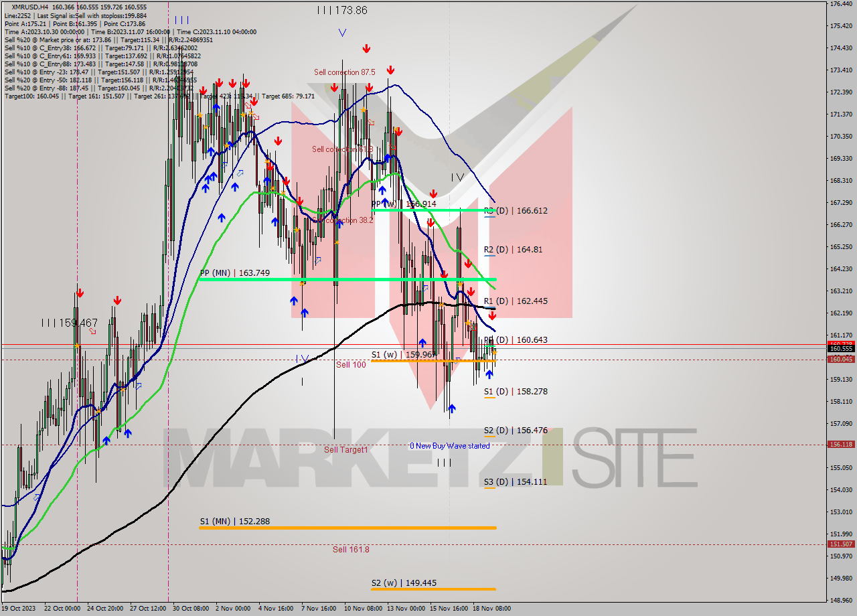Select the 'I I I 173.86' top label
Image resolution: width=857 pixels, height=616 pixels.
(342, 11)
